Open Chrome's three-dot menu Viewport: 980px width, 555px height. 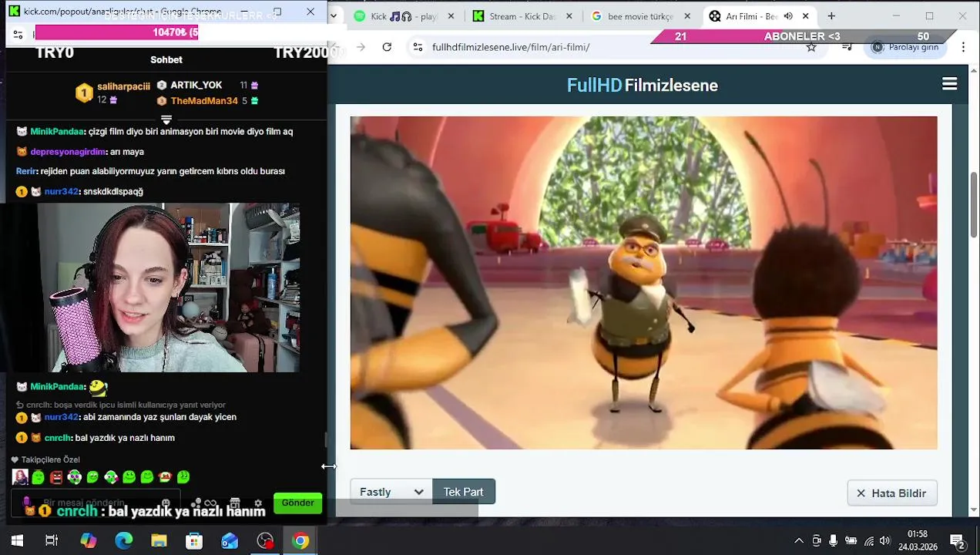[963, 47]
